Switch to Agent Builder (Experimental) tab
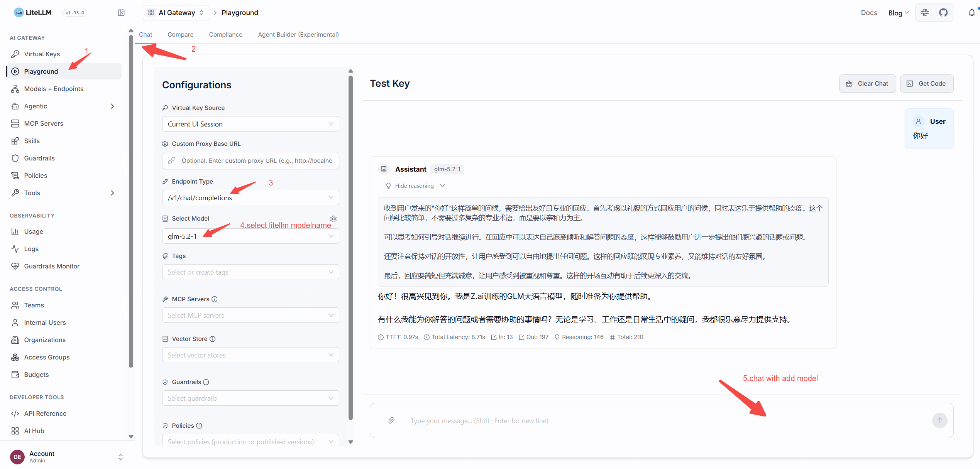 (x=298, y=35)
